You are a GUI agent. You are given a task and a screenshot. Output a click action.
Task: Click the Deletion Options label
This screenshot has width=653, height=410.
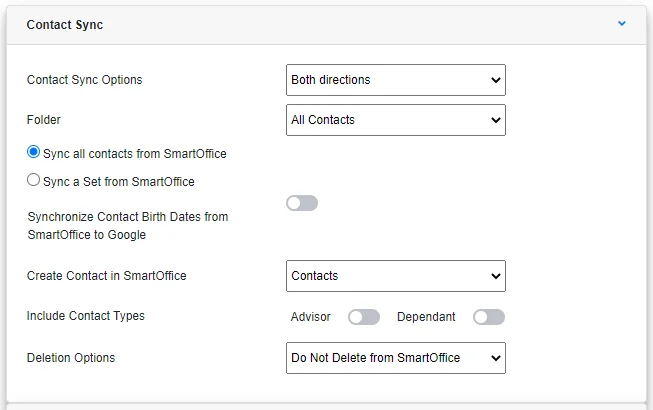tap(71, 358)
